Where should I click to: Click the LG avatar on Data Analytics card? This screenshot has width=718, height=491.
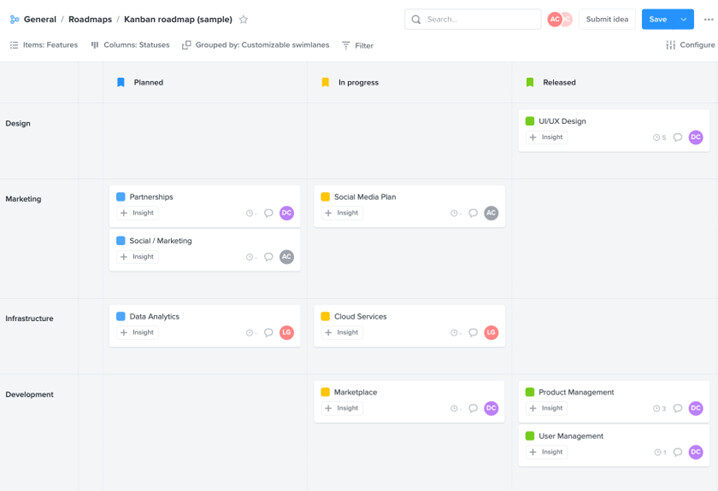tap(287, 332)
